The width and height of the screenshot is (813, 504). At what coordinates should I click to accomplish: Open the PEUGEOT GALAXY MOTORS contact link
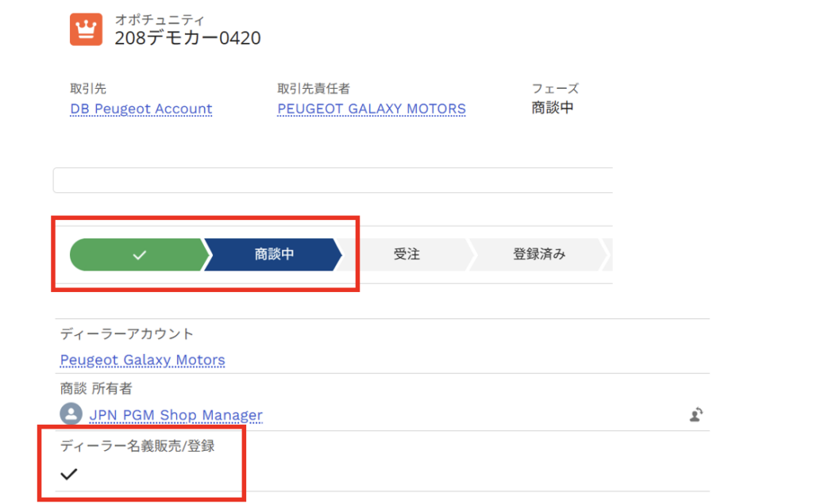372,109
